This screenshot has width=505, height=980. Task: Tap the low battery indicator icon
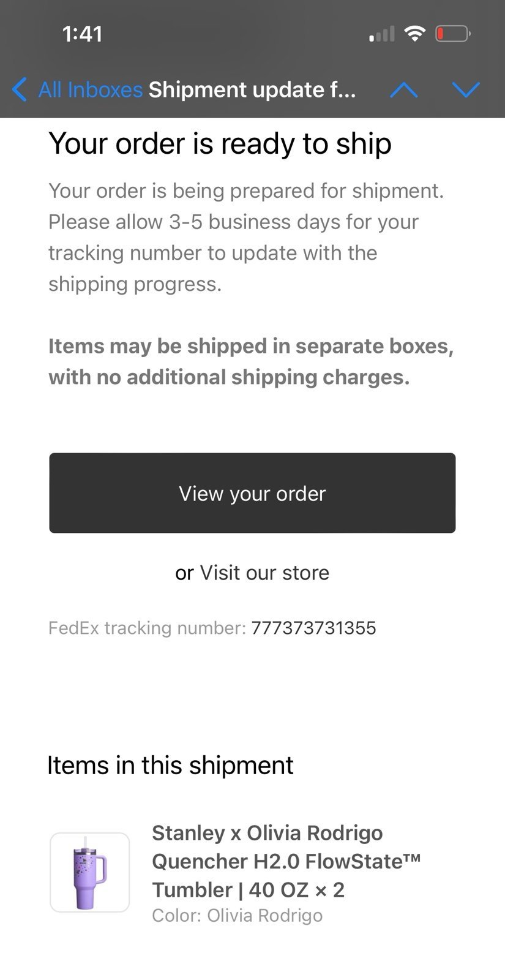click(x=452, y=34)
